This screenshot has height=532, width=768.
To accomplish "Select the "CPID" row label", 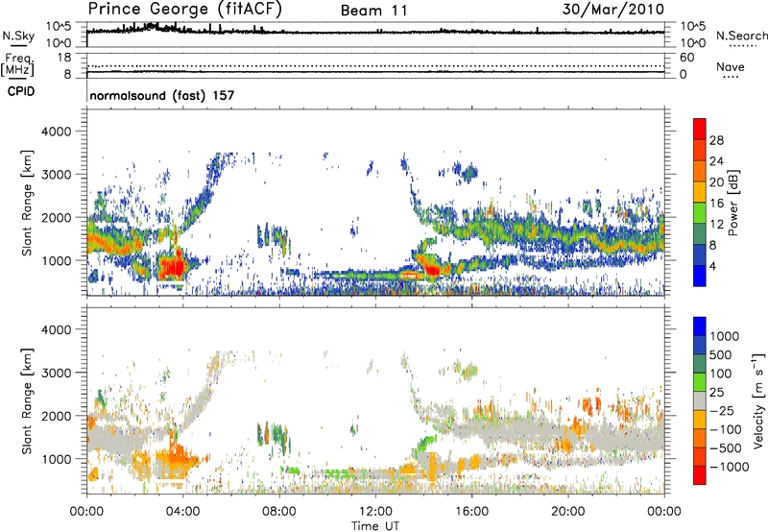I will pyautogui.click(x=21, y=91).
